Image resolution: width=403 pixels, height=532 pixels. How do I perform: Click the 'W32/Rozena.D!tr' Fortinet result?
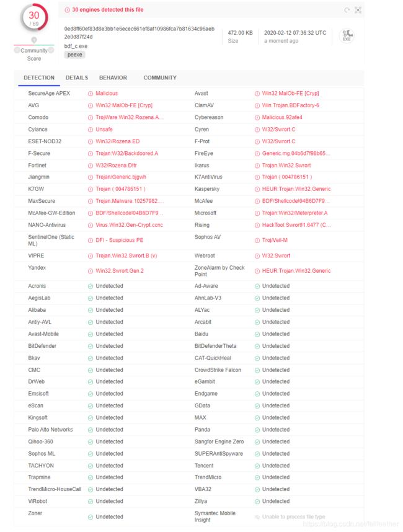tap(116, 165)
